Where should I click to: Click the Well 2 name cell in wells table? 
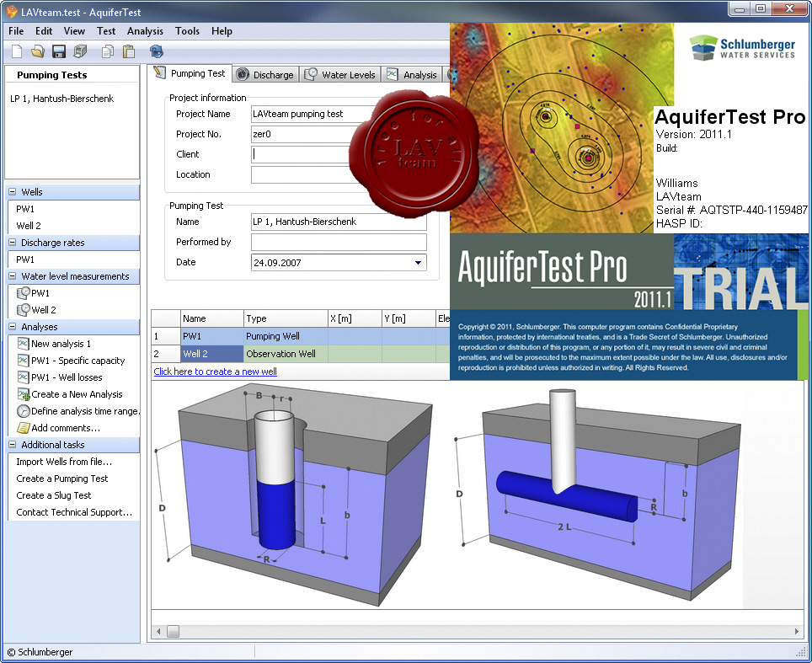[211, 354]
